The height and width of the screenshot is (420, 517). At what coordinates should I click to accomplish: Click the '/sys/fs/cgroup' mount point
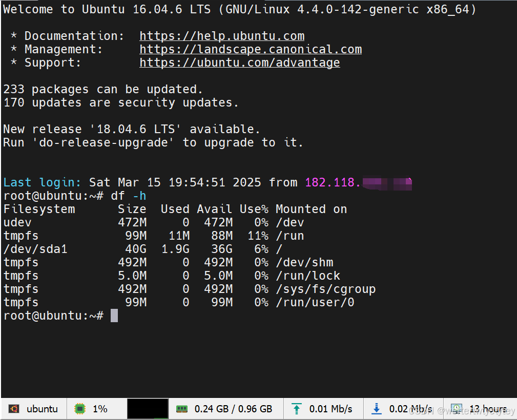click(x=325, y=289)
